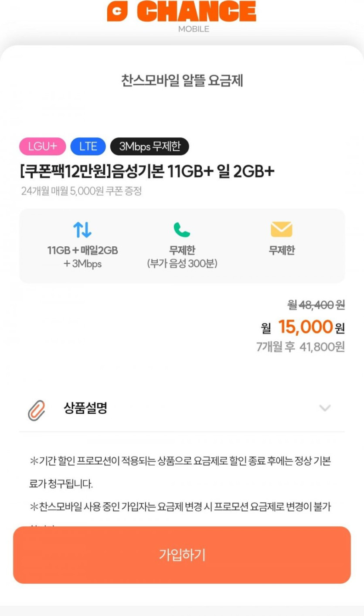This screenshot has width=364, height=616.
Task: Select the pink LGU+ tag
Action: pyautogui.click(x=42, y=146)
